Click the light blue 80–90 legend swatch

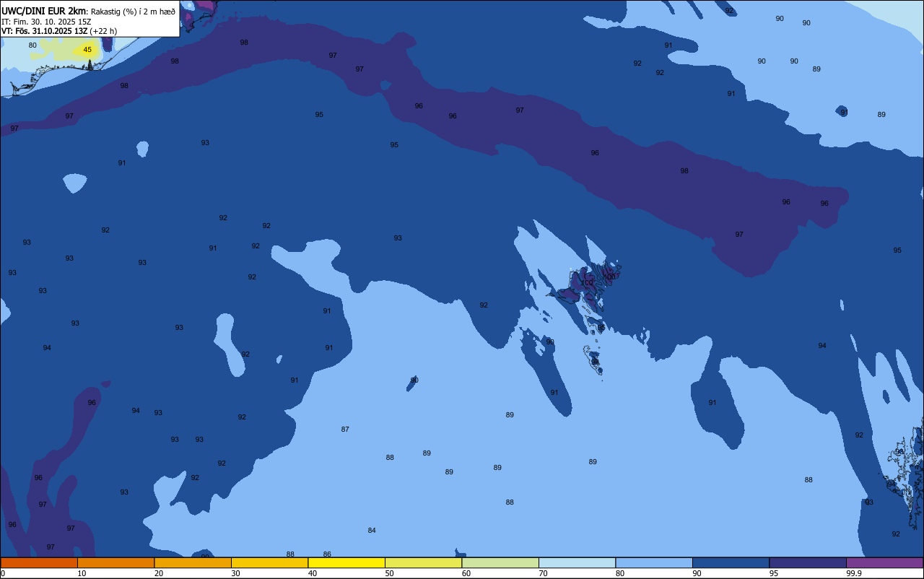coord(654,562)
